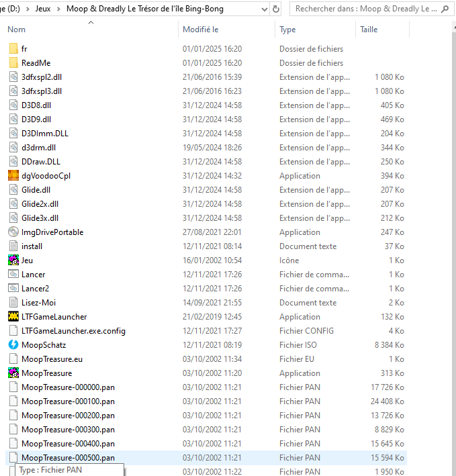
Task: Click the 27/08/2021 22:01 date cell
Action: (212, 232)
